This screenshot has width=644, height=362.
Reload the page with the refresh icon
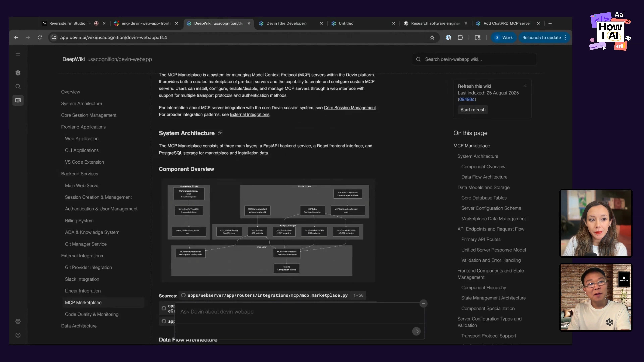(40, 38)
